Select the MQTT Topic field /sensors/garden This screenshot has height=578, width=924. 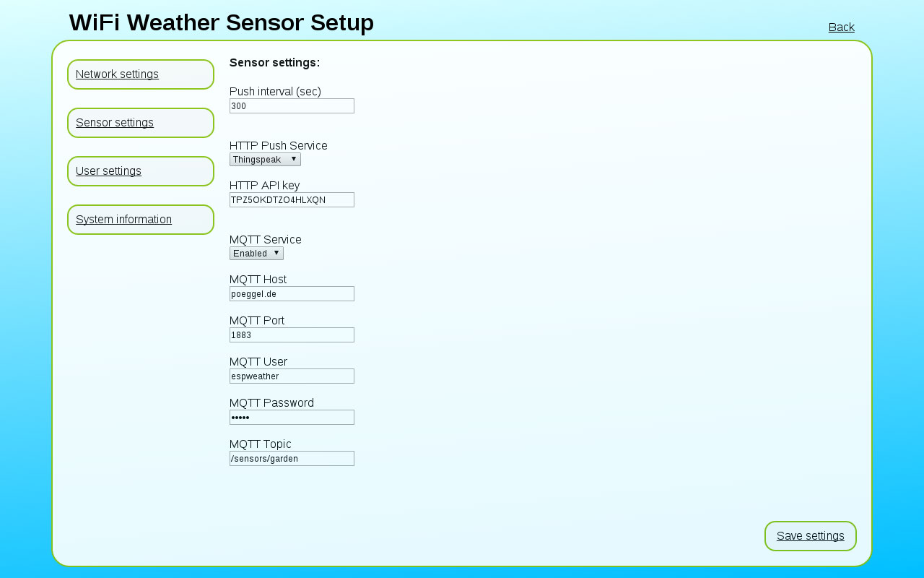(292, 459)
